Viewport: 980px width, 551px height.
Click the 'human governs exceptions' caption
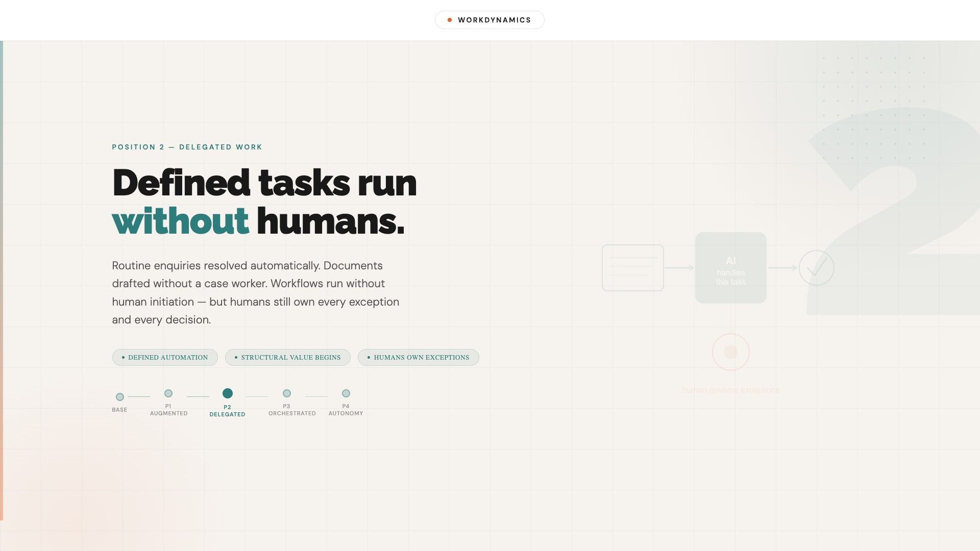point(730,390)
